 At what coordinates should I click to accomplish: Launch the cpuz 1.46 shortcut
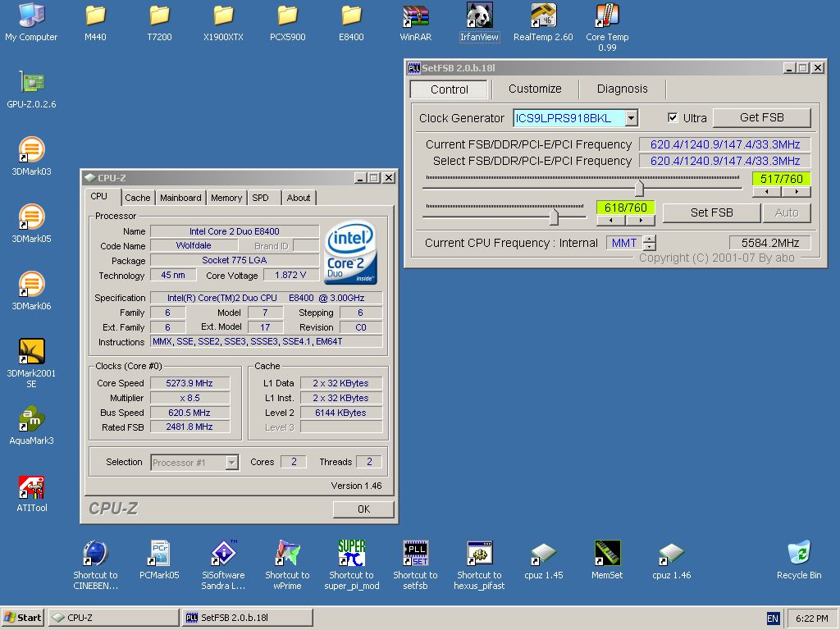pyautogui.click(x=671, y=560)
